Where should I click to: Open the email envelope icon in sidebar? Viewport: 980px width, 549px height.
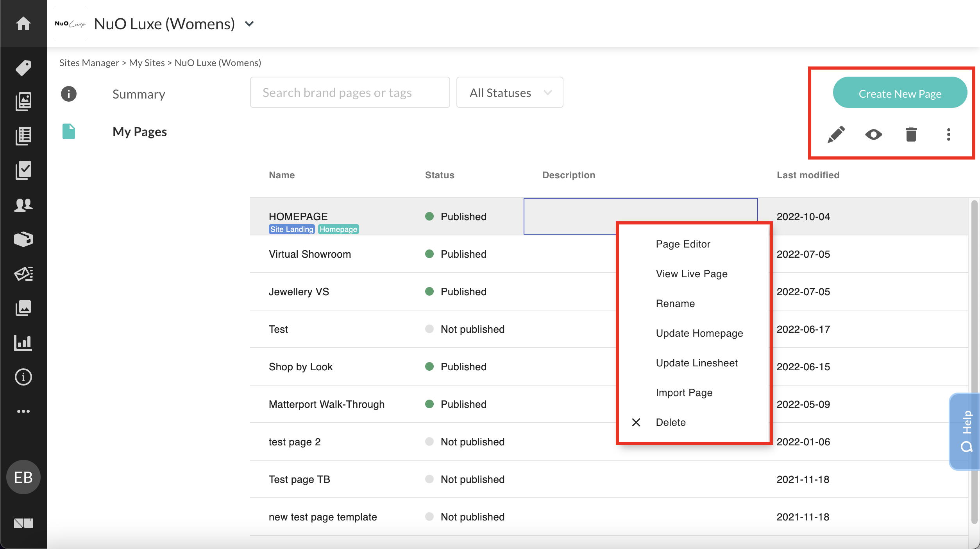point(23,274)
